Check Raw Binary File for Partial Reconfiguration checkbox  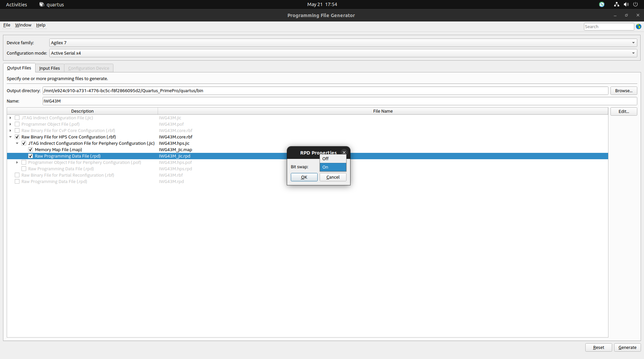coord(17,175)
